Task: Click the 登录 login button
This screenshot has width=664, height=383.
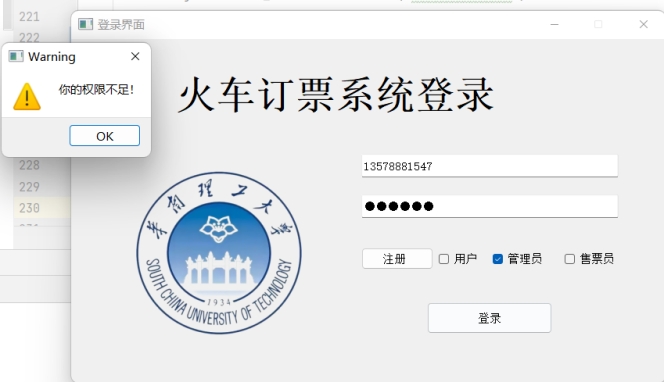Action: click(490, 318)
